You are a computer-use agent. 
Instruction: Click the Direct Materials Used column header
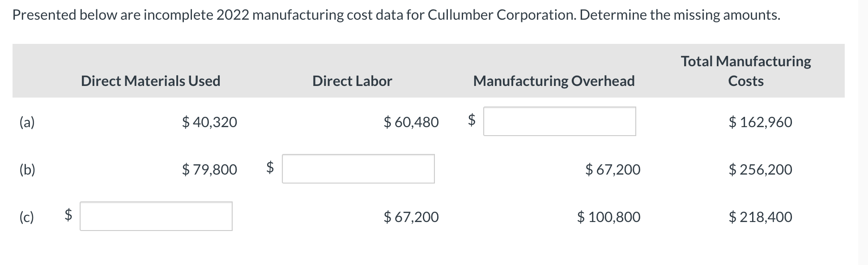[151, 81]
